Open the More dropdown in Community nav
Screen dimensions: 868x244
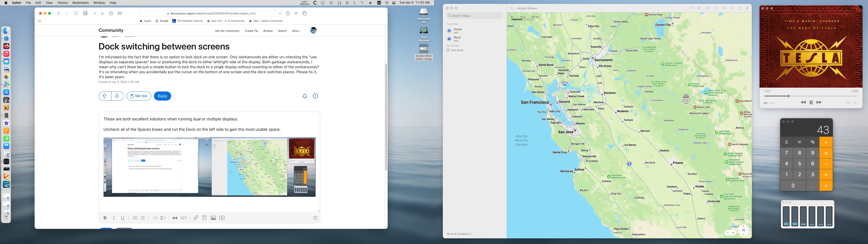coord(297,31)
